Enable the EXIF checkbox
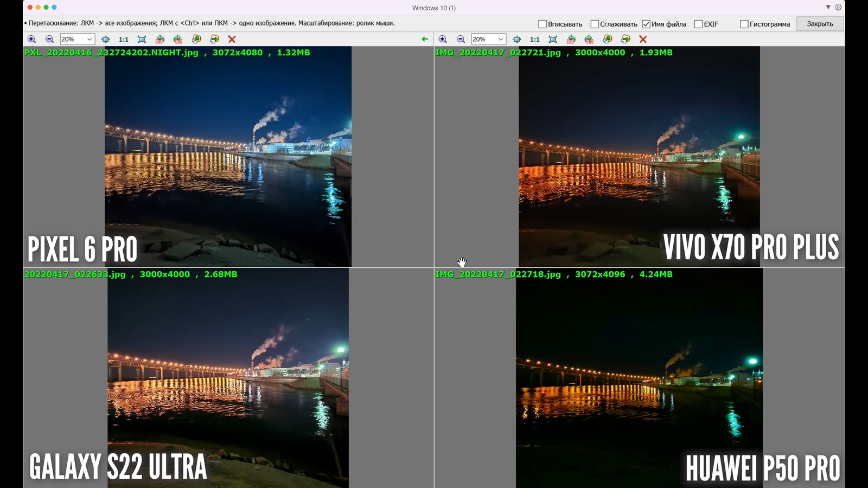 pyautogui.click(x=699, y=24)
